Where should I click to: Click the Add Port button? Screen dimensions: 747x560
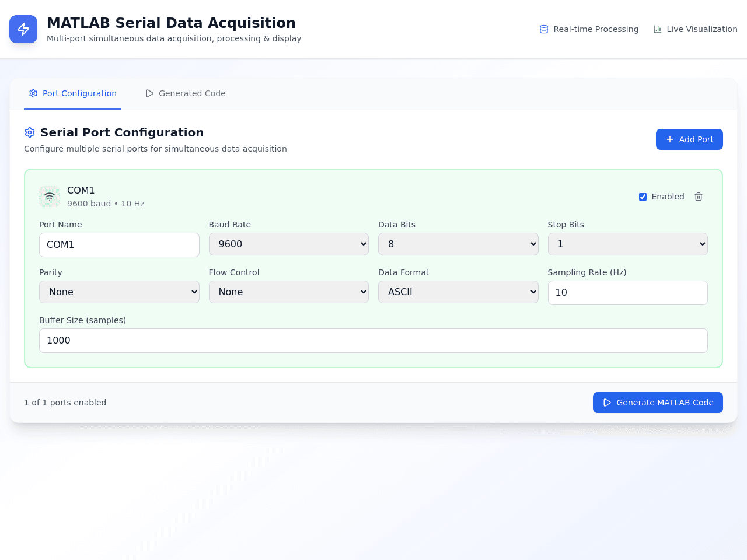(689, 139)
